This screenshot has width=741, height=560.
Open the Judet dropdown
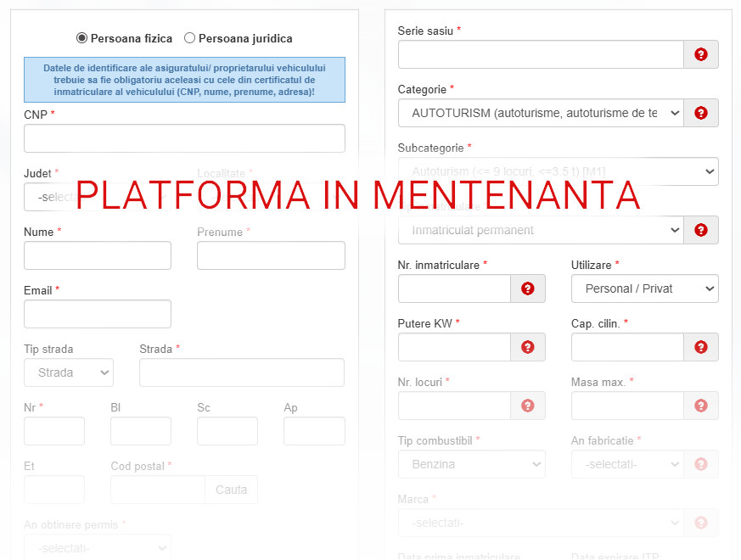[x=98, y=197]
